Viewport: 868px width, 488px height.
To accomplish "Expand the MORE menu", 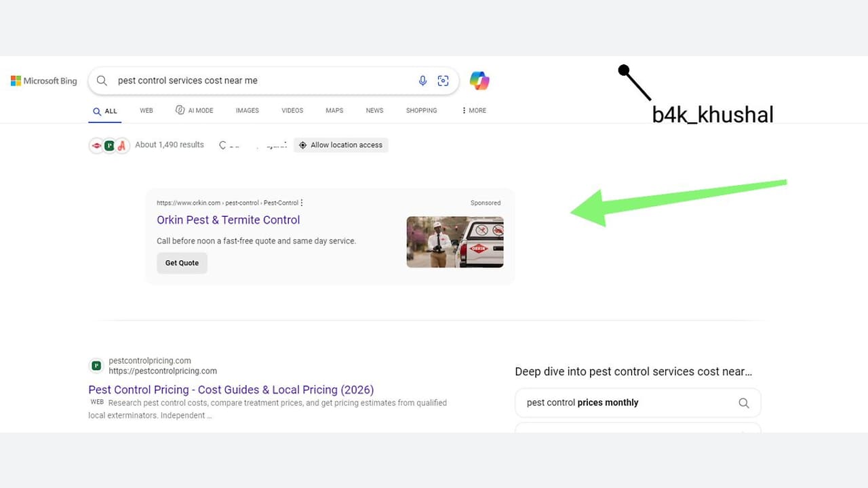I will click(x=474, y=110).
